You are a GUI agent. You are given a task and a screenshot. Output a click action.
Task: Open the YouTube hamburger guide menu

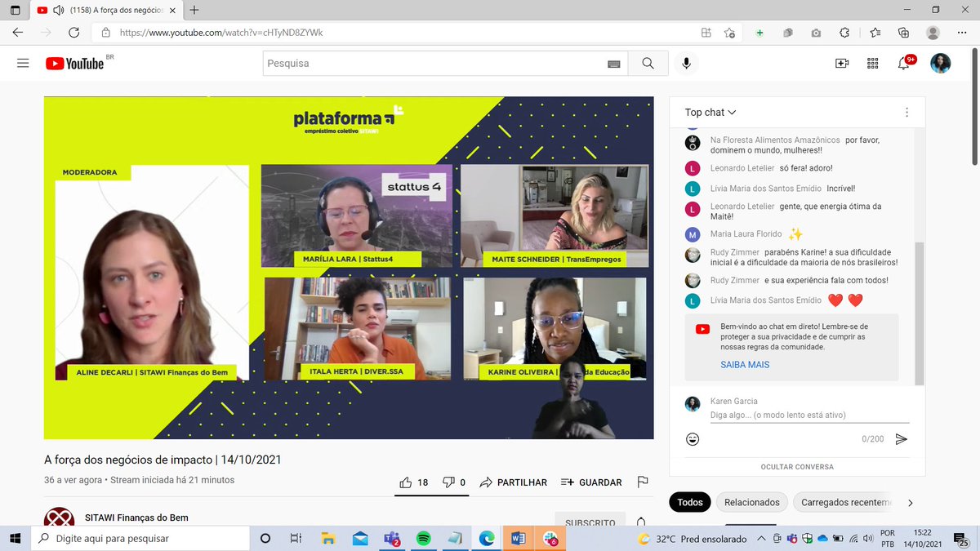(x=23, y=63)
